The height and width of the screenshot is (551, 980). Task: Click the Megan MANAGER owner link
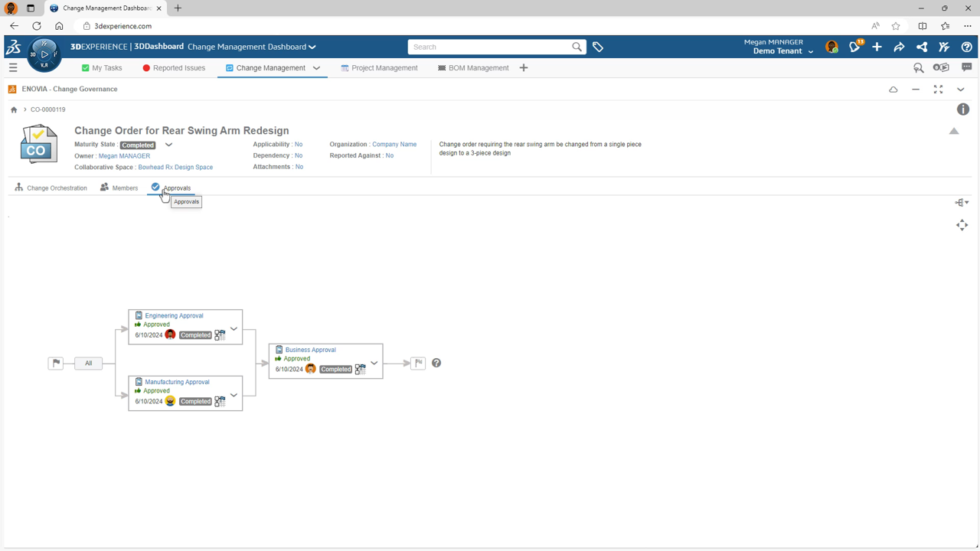tap(124, 156)
